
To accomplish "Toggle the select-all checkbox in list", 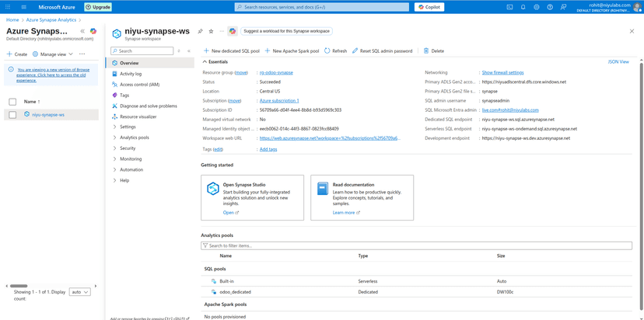I will [x=12, y=102].
